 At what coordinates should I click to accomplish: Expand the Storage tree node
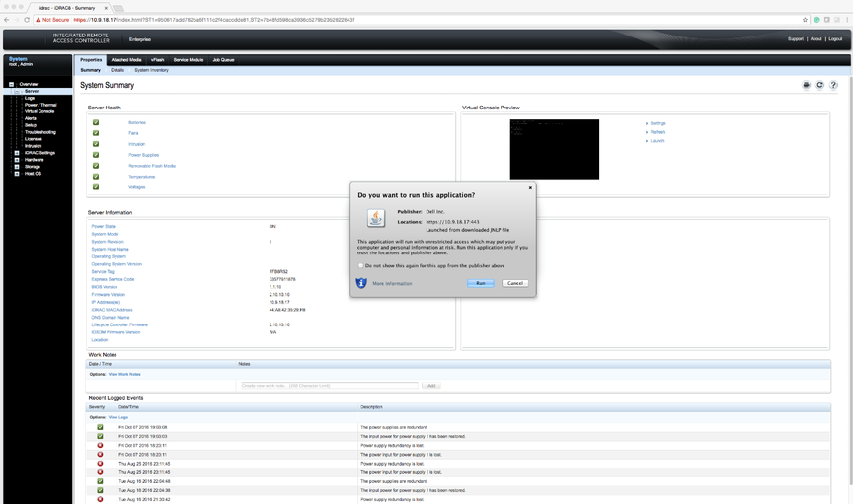[x=17, y=167]
